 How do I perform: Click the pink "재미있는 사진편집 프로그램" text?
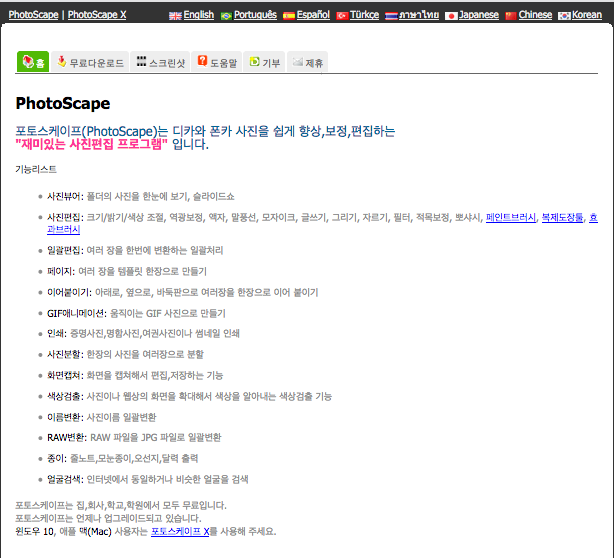click(91, 144)
